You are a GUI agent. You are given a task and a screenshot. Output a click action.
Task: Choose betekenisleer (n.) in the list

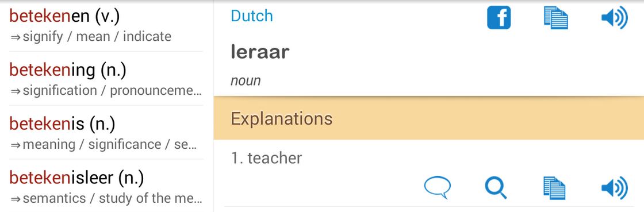(106, 186)
